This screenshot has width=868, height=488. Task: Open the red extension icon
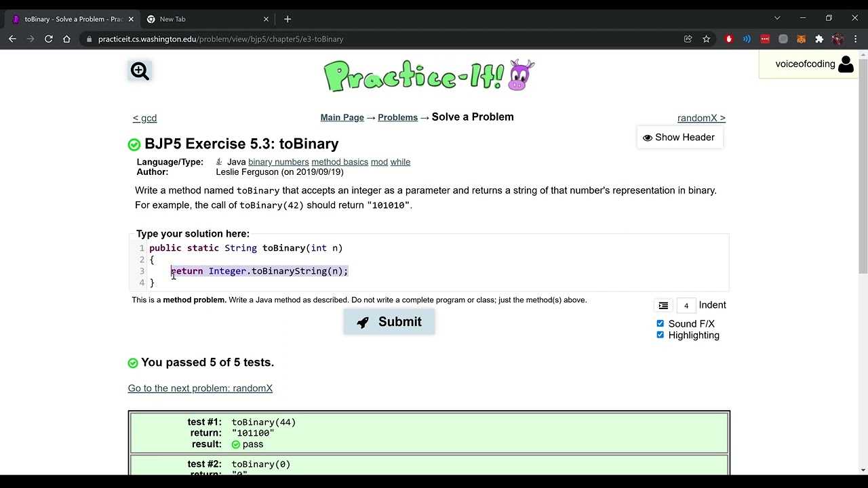point(729,39)
